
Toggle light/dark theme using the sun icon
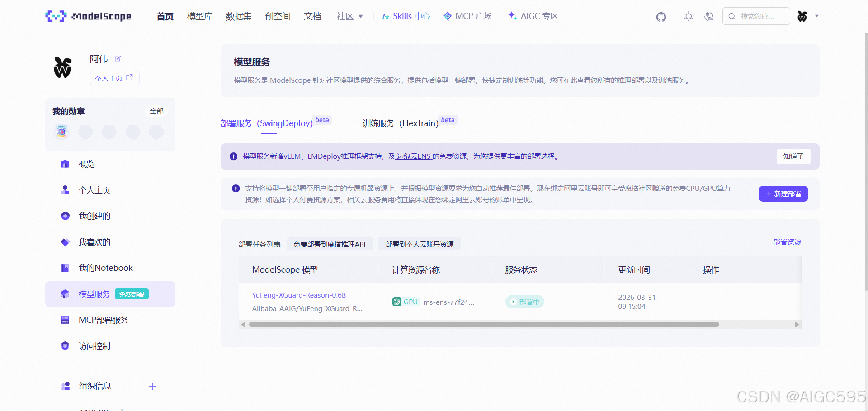coord(688,16)
